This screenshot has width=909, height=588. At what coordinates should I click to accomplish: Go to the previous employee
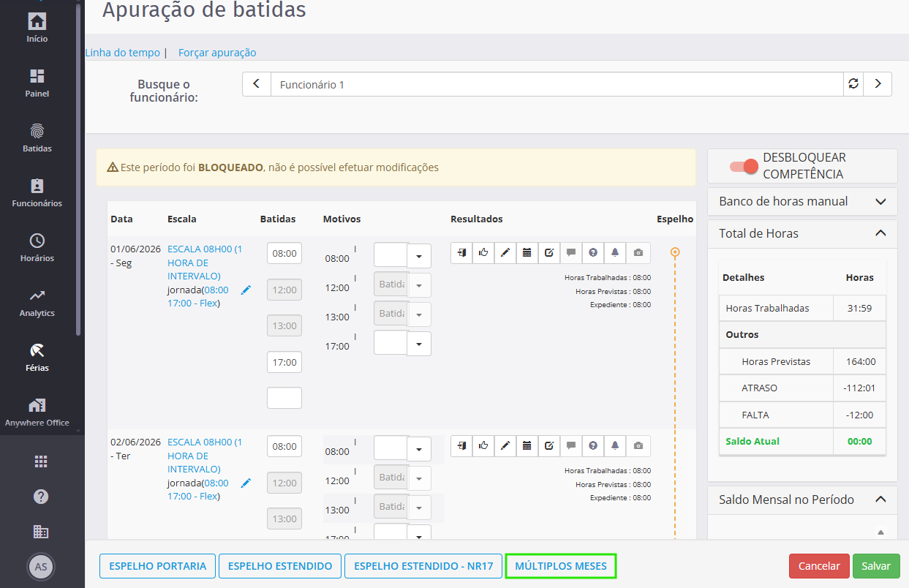click(256, 84)
